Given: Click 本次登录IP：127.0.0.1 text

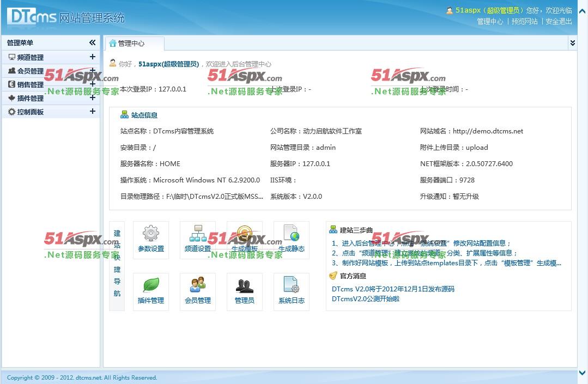Looking at the screenshot, I should 153,89.
